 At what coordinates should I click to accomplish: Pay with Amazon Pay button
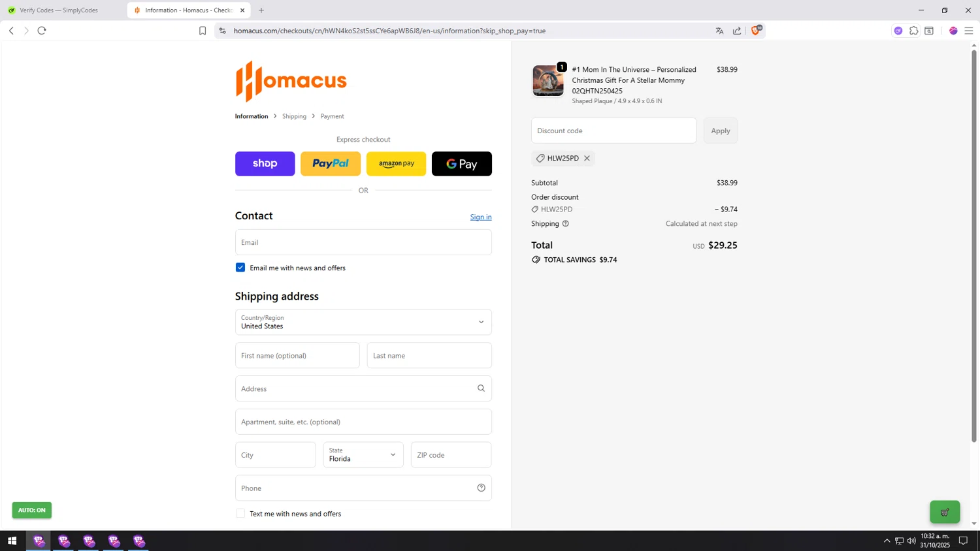pyautogui.click(x=396, y=164)
